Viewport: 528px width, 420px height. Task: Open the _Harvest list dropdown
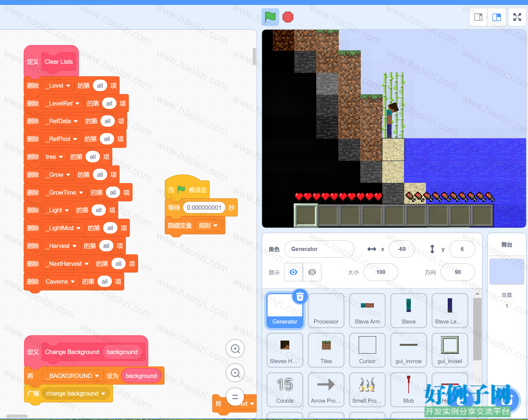(61, 246)
